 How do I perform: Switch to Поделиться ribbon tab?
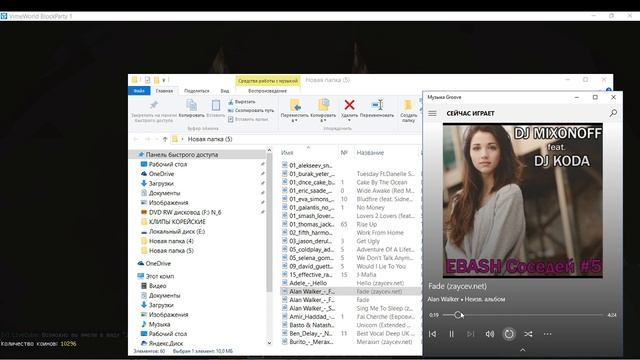[197, 91]
